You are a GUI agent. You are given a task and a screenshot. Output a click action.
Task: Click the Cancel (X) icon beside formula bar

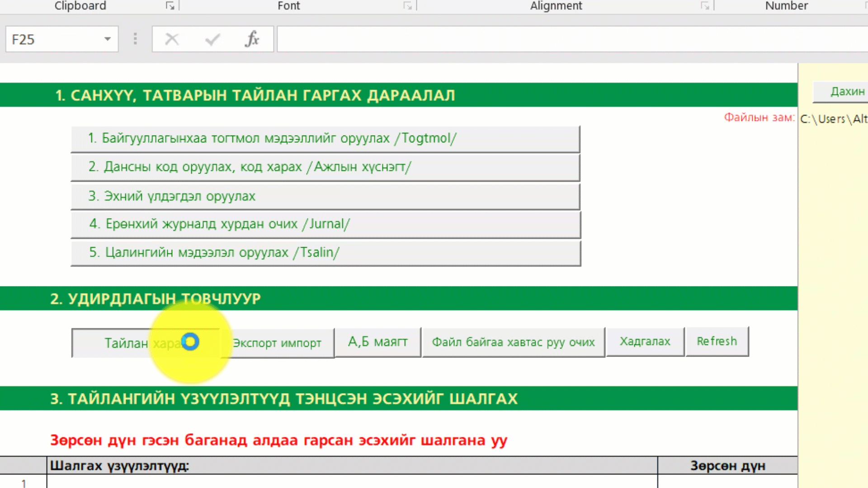(x=172, y=39)
